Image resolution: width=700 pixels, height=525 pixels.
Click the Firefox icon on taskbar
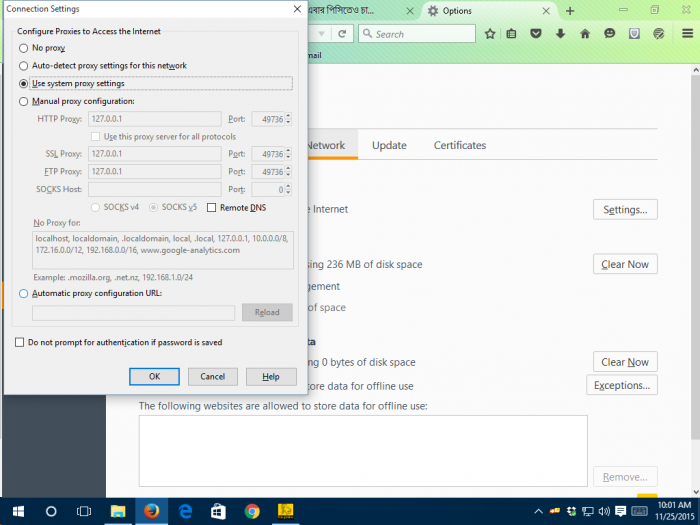[151, 512]
